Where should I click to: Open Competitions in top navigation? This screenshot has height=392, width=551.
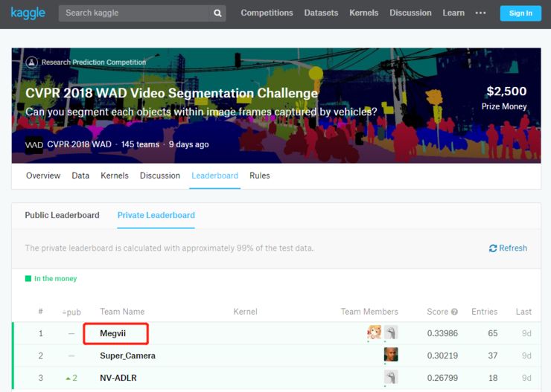[267, 13]
